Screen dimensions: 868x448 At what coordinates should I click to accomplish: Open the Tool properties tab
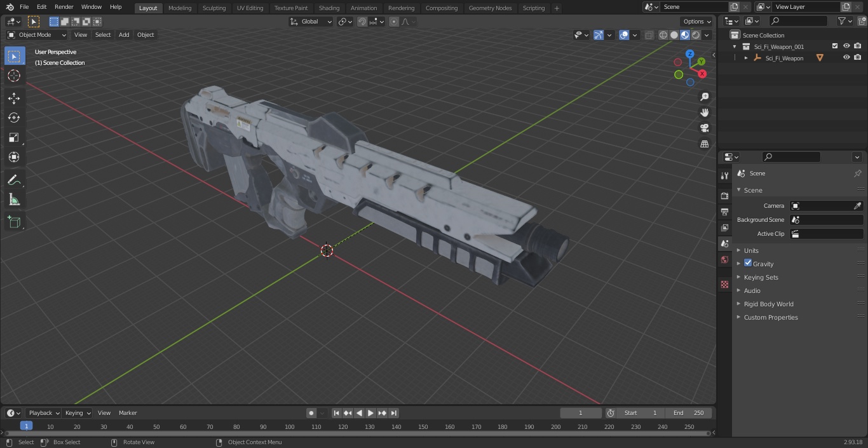coord(724,176)
